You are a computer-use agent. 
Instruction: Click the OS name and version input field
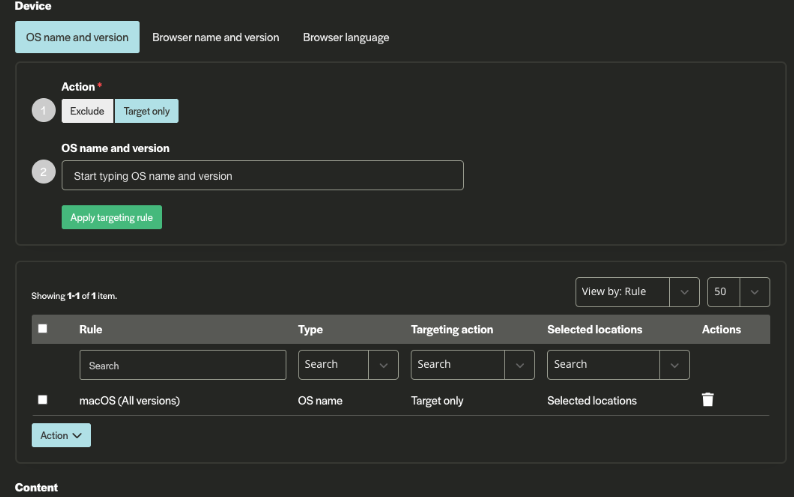click(x=262, y=176)
